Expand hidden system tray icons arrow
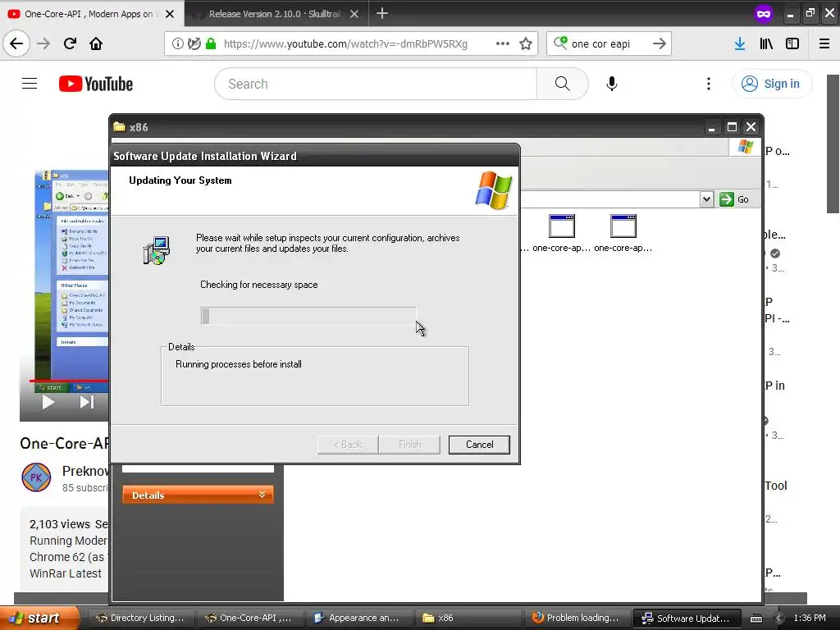Viewport: 840px width, 630px height. point(778,619)
